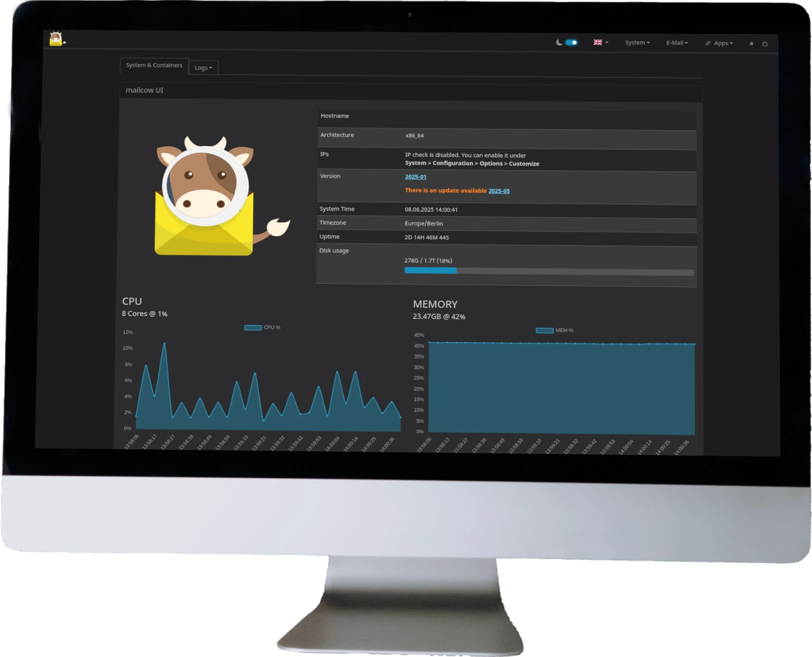812x657 pixels.
Task: Click the 'MEMORY' heading
Action: [435, 305]
